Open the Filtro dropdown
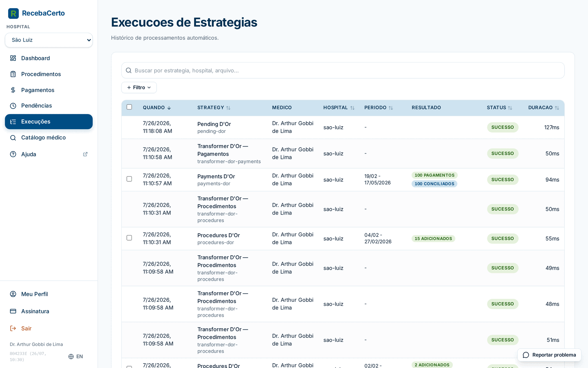Viewport: 588px width, 368px height. pos(139,88)
